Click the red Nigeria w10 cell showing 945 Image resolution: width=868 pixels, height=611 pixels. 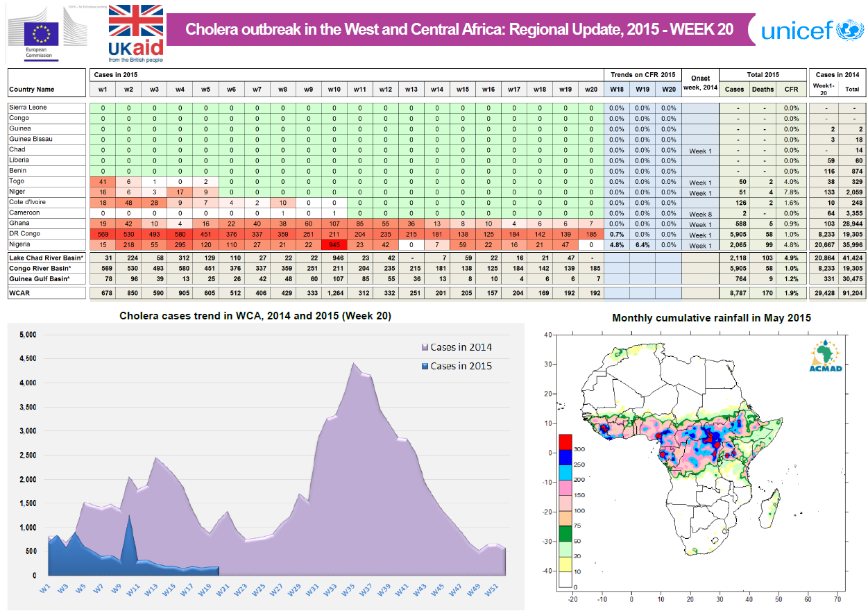pos(334,245)
